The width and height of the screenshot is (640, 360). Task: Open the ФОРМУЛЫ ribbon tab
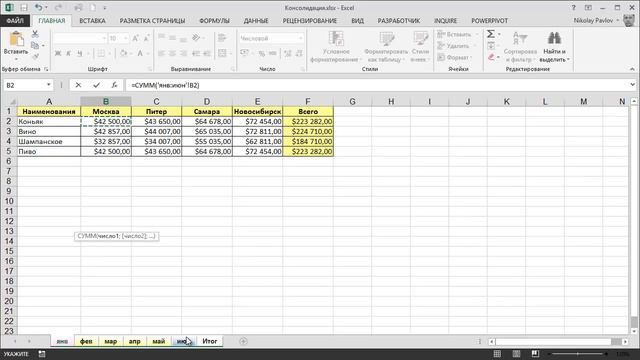(x=214, y=20)
